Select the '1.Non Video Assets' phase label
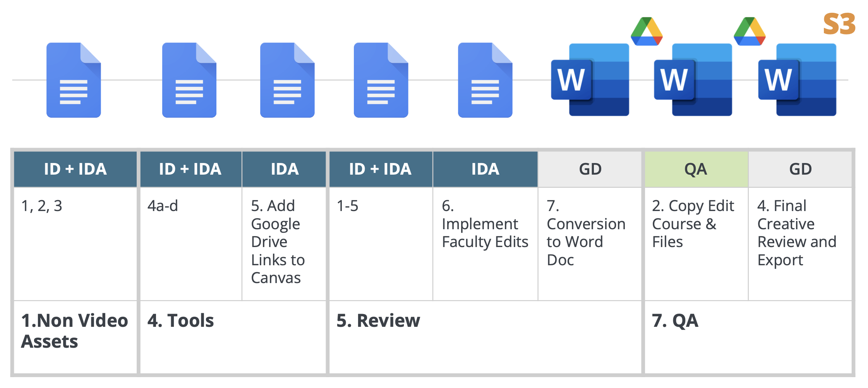 [x=74, y=331]
